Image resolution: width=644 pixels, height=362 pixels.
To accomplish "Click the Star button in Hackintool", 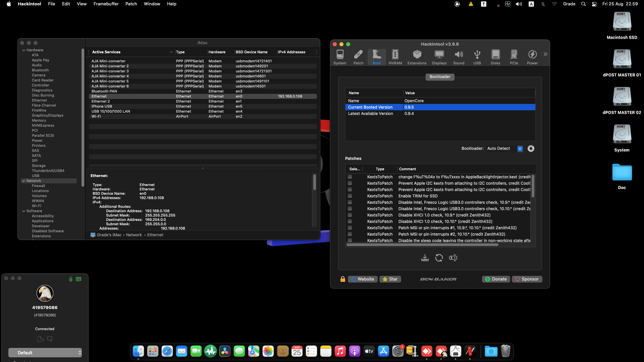I will 390,279.
